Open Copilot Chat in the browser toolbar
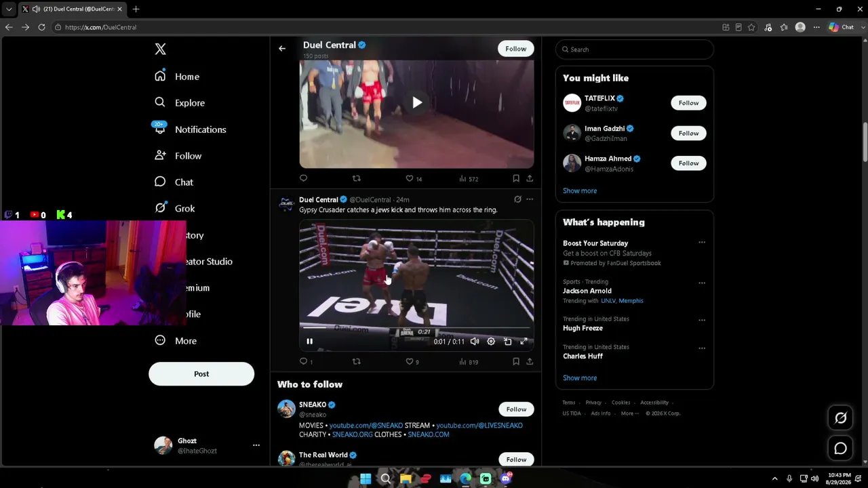Image resolution: width=868 pixels, height=488 pixels. (842, 27)
